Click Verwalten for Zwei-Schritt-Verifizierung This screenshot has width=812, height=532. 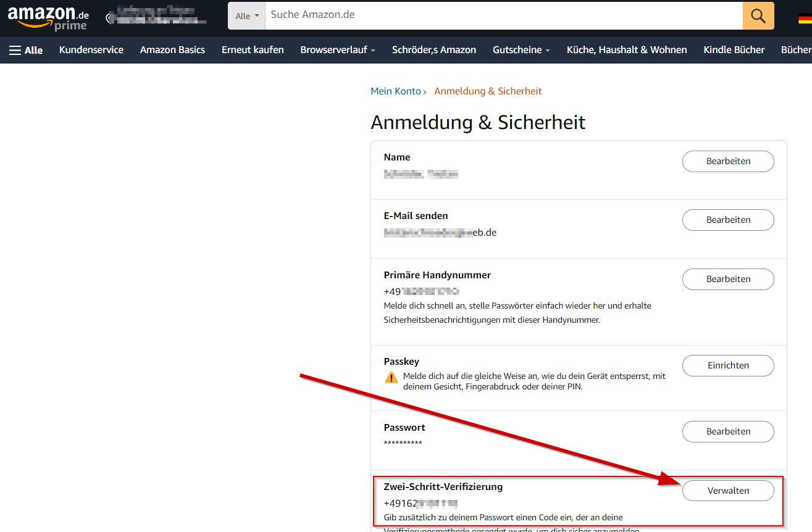728,491
